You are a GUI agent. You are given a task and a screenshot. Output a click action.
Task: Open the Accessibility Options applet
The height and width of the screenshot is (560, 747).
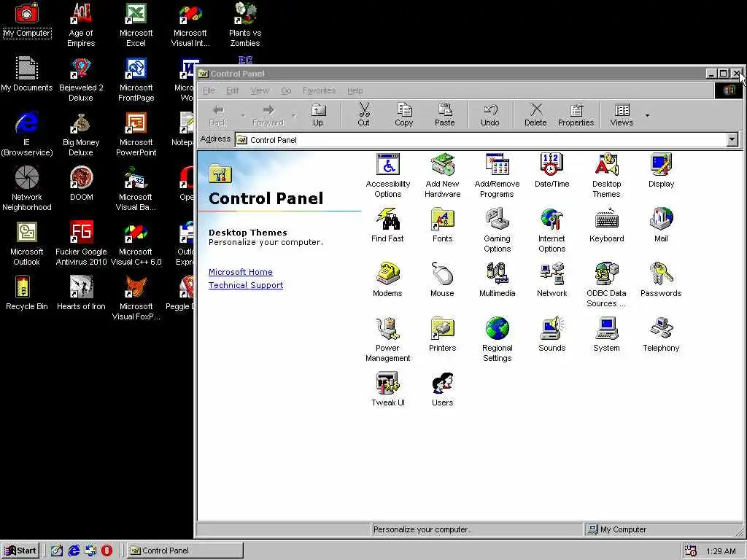click(x=388, y=175)
